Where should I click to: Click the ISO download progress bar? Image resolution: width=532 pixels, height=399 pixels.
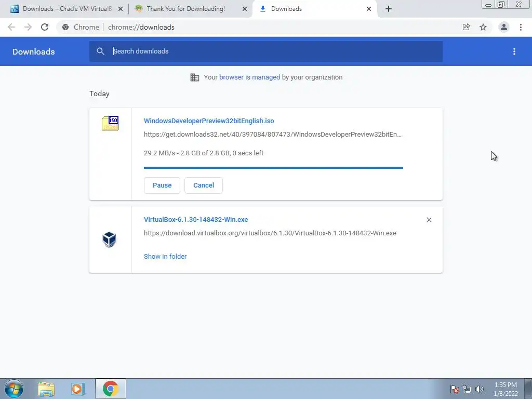click(x=273, y=168)
